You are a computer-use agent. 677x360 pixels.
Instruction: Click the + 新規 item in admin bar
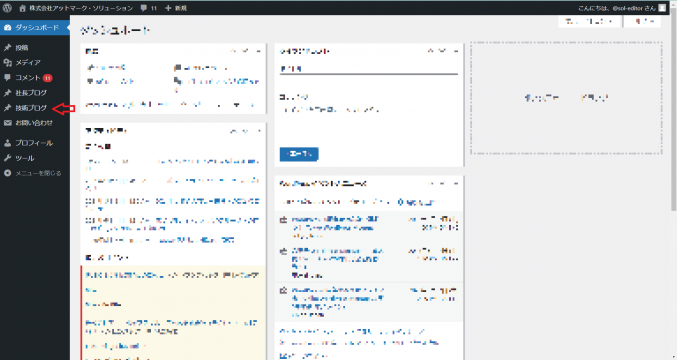[176, 8]
